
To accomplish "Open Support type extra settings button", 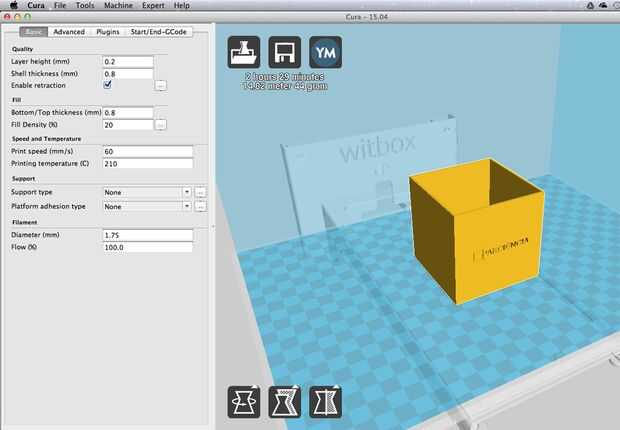I will pos(200,192).
